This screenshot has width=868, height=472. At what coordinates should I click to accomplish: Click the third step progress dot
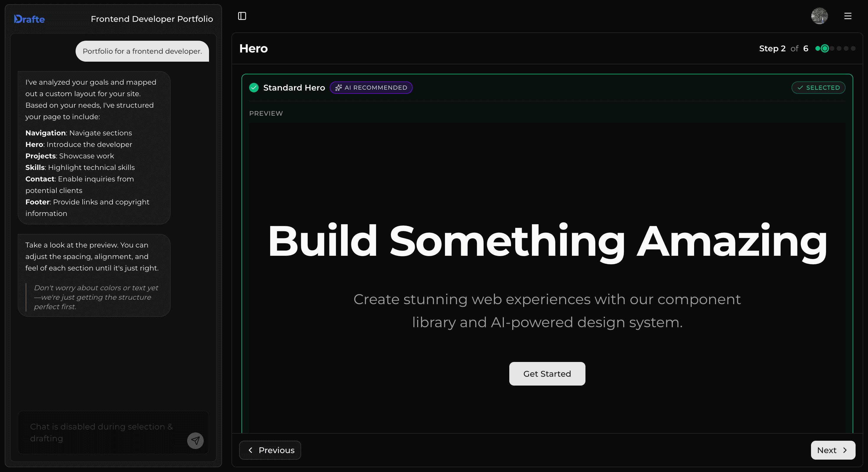tap(832, 48)
